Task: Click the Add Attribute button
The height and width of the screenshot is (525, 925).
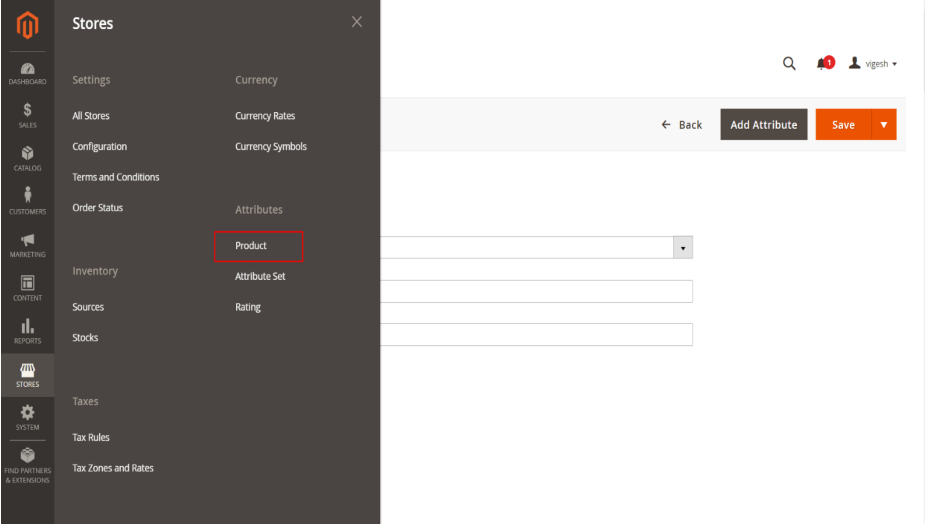Action: click(763, 125)
